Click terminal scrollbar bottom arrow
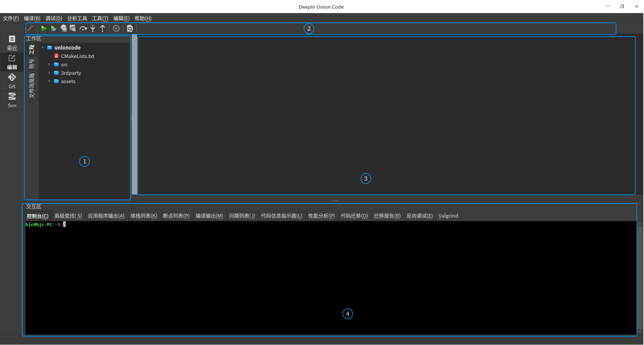 (x=640, y=332)
